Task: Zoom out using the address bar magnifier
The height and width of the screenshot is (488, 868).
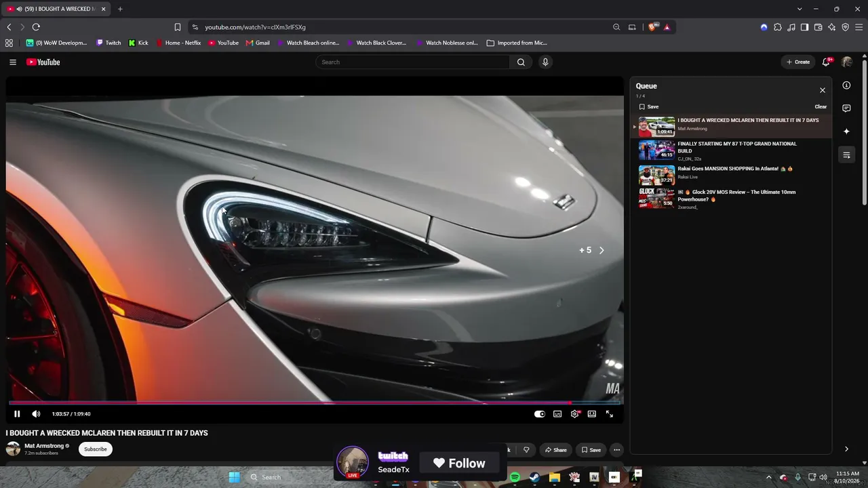Action: tap(616, 27)
